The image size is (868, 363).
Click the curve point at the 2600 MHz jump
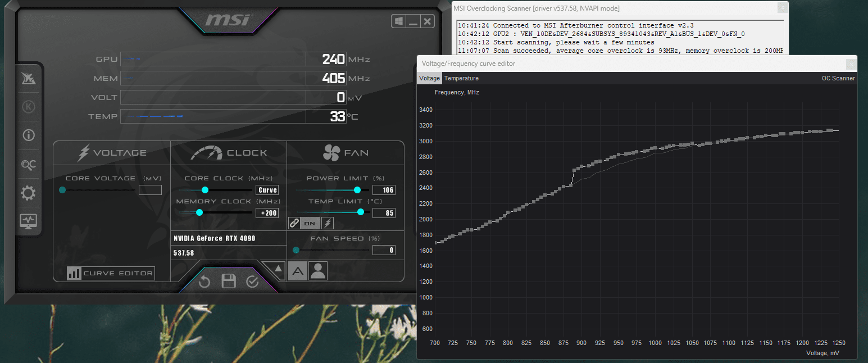coord(574,170)
